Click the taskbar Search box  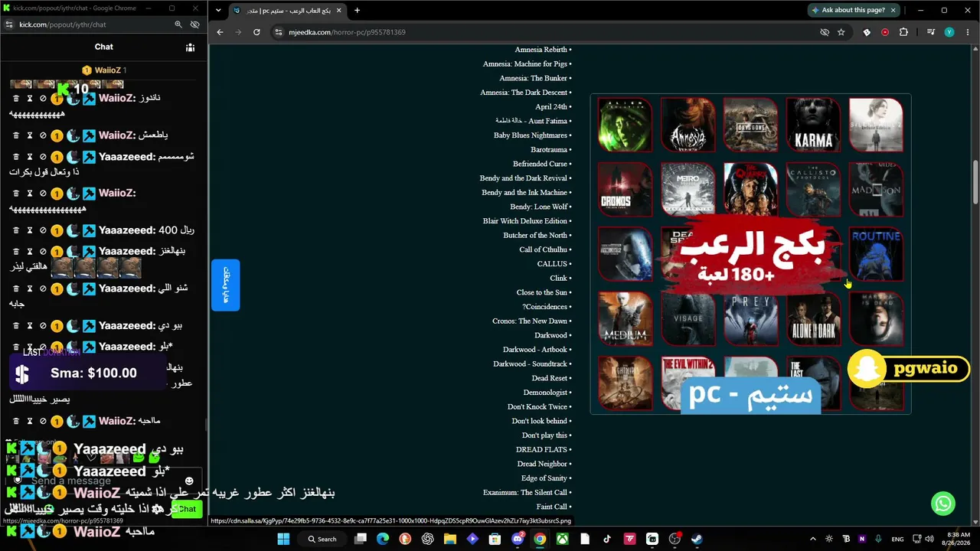pyautogui.click(x=322, y=539)
